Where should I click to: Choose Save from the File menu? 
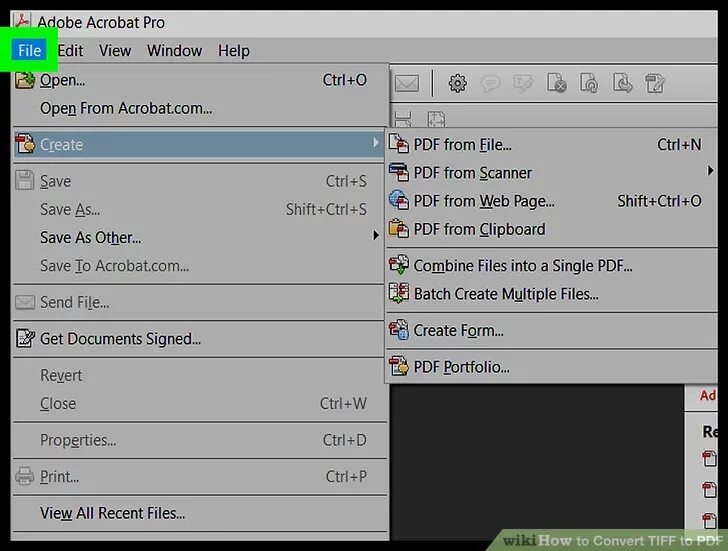[200, 181]
